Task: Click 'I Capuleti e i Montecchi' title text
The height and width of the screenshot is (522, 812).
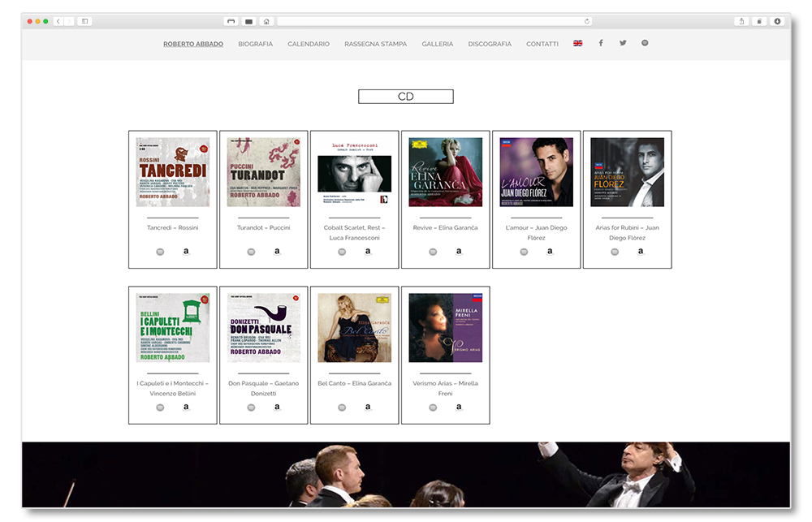Action: (172, 388)
